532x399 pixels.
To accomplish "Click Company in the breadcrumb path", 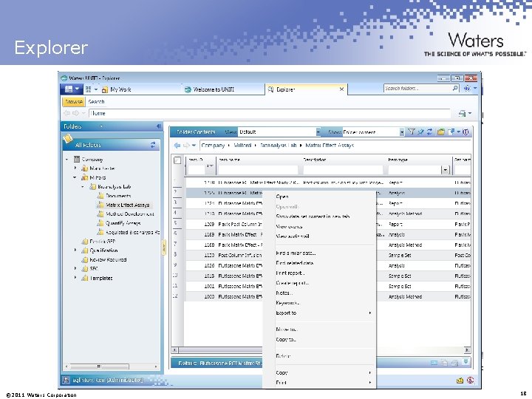I will (213, 146).
